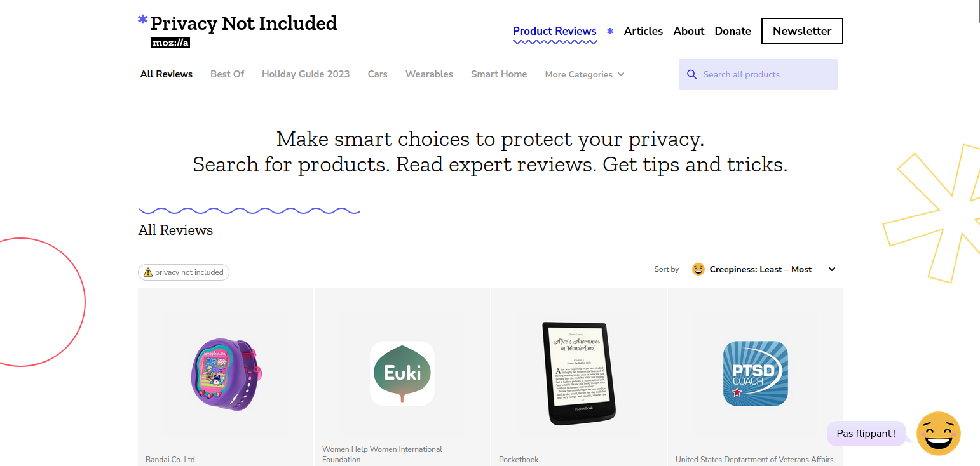Expand the More Categories menu
980x466 pixels.
coord(585,74)
